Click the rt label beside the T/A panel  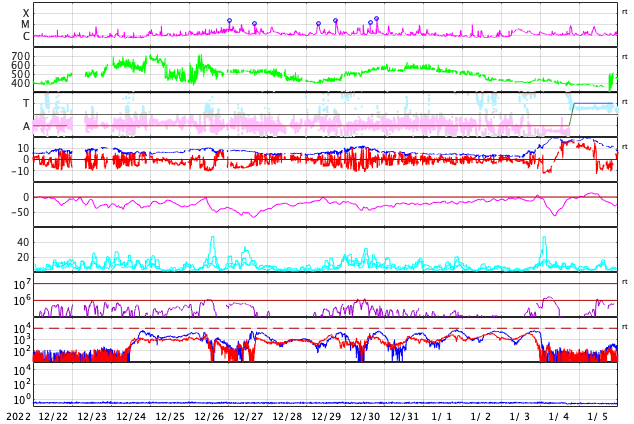coord(624,102)
